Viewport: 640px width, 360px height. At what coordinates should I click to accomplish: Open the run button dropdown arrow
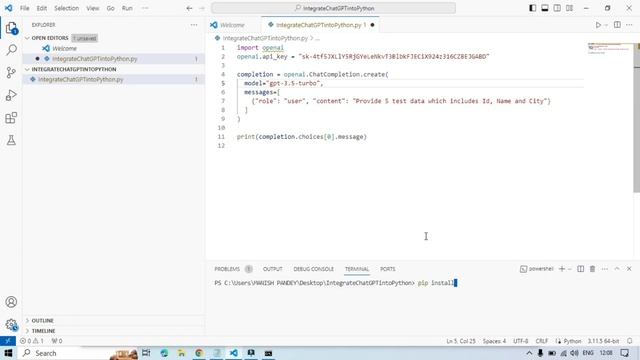coord(606,25)
